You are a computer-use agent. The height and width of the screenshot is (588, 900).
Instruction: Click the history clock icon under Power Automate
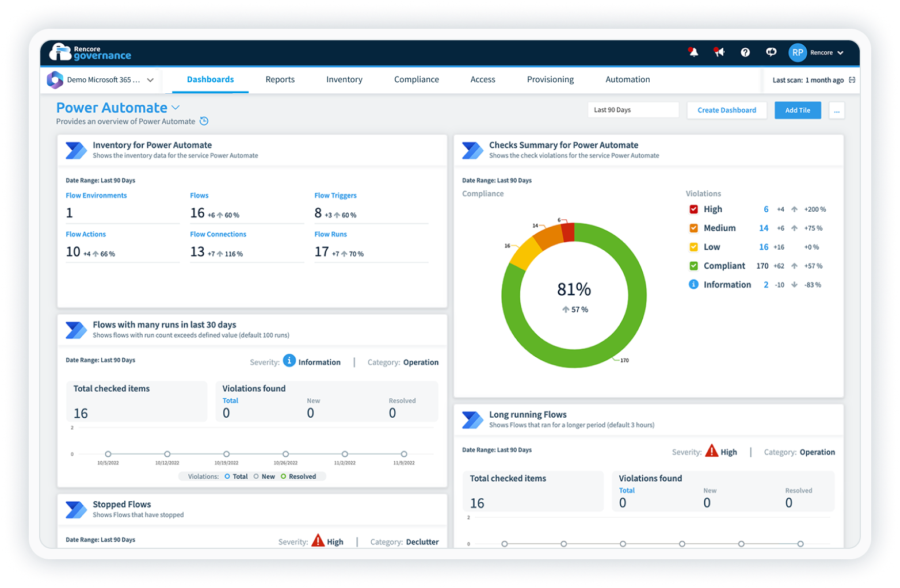coord(204,121)
